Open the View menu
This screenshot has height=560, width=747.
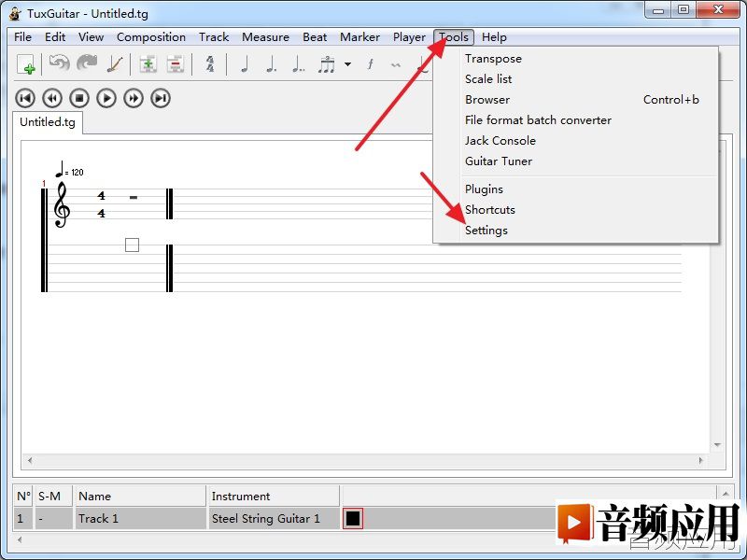[x=91, y=37]
